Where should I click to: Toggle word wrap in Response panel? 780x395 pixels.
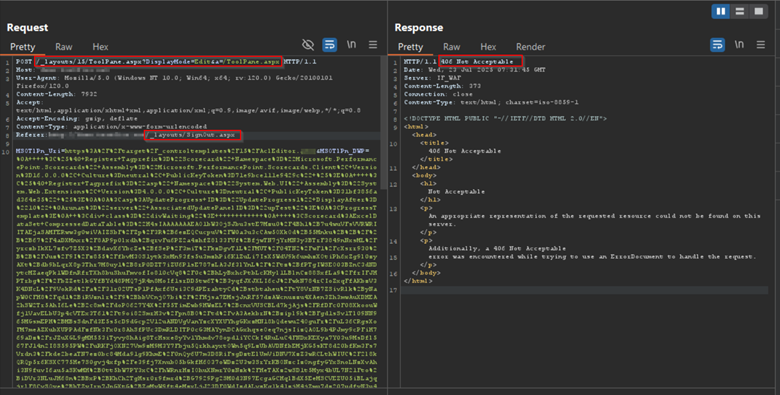point(717,45)
